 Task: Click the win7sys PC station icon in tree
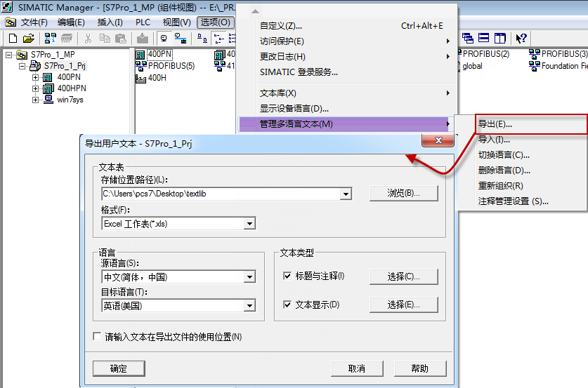(x=48, y=100)
